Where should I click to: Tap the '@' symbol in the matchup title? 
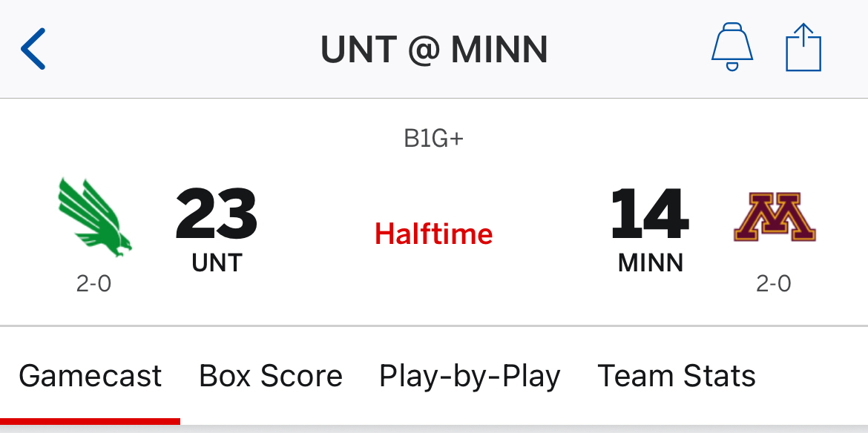[x=422, y=50]
